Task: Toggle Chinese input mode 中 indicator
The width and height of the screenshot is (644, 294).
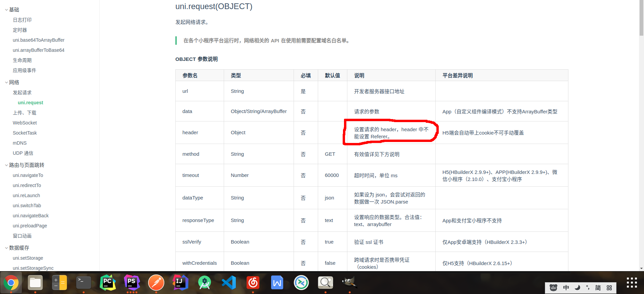Action: pos(566,288)
